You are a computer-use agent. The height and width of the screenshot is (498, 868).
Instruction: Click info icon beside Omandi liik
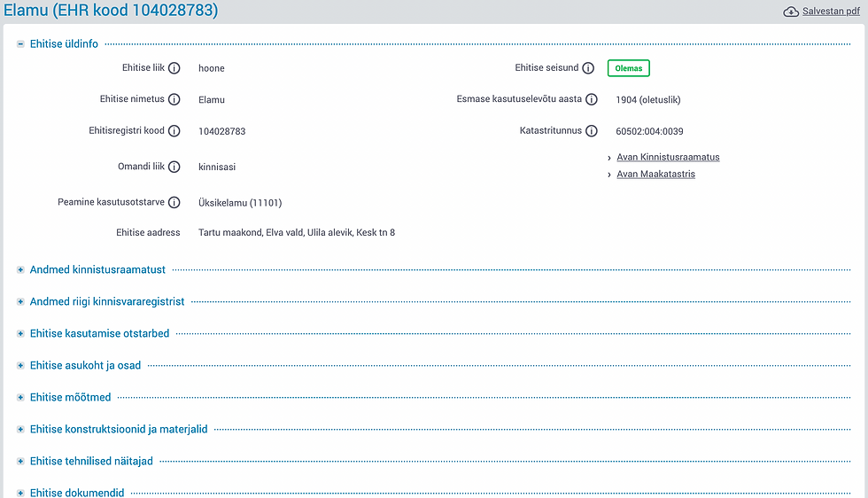coord(174,167)
